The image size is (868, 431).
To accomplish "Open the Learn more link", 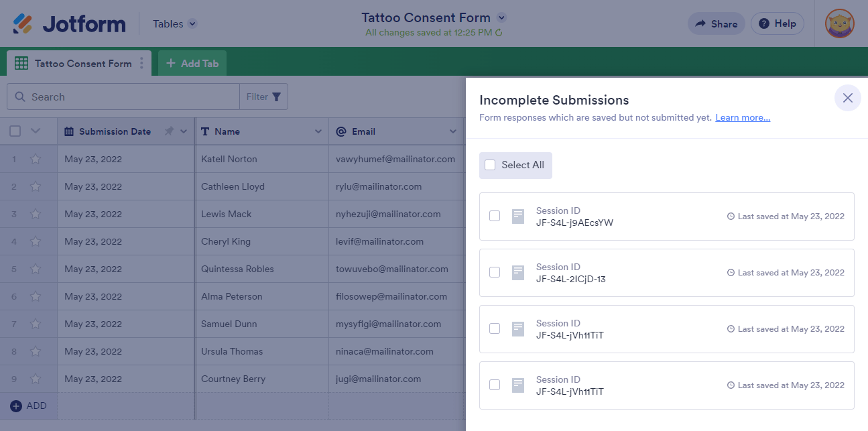I will tap(742, 117).
